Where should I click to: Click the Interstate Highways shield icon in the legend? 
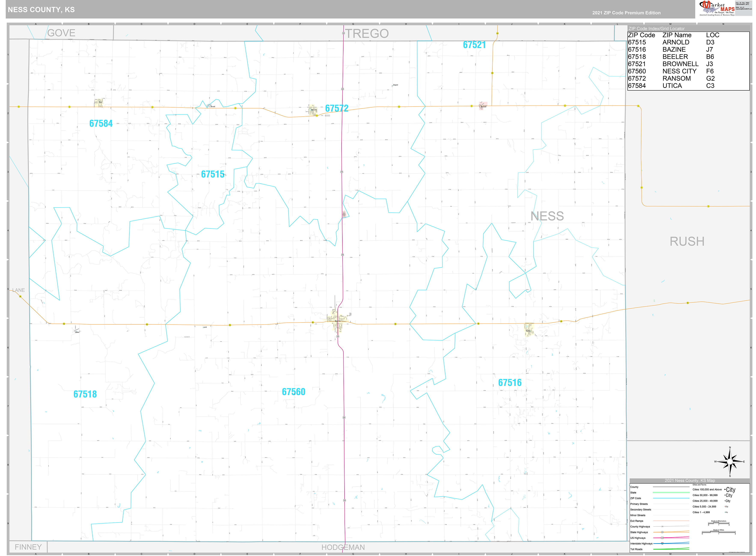(x=662, y=544)
